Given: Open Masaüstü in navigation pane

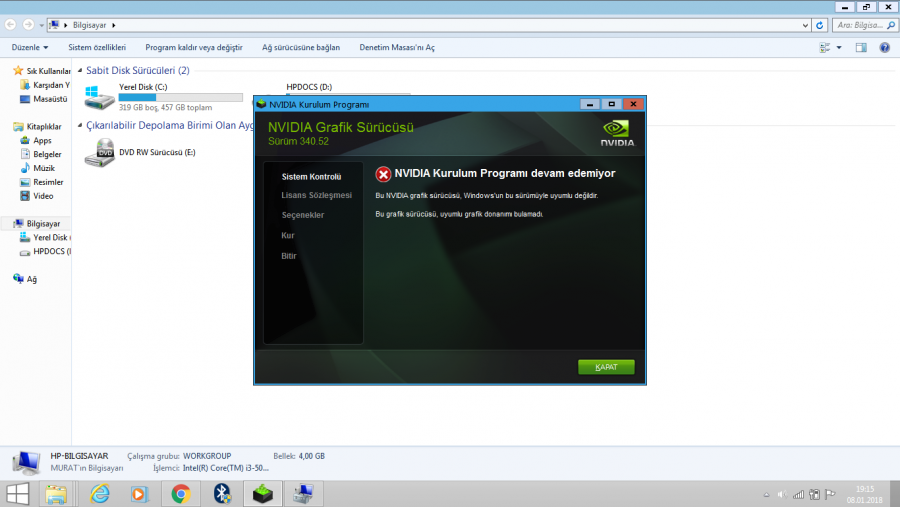Looking at the screenshot, I should pyautogui.click(x=44, y=99).
